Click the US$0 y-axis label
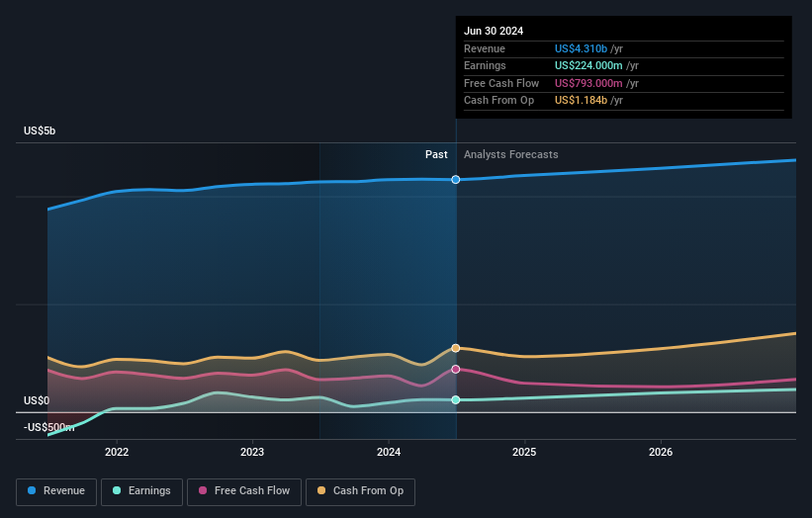The image size is (812, 518). point(37,400)
